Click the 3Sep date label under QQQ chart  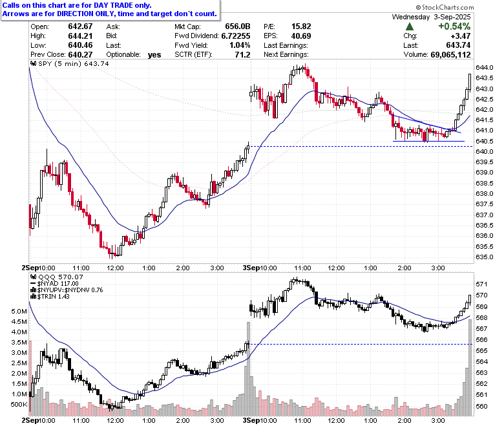tap(251, 420)
